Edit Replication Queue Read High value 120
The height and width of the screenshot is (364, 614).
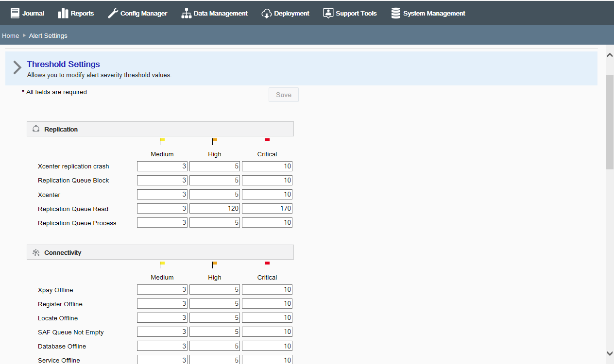(x=215, y=208)
